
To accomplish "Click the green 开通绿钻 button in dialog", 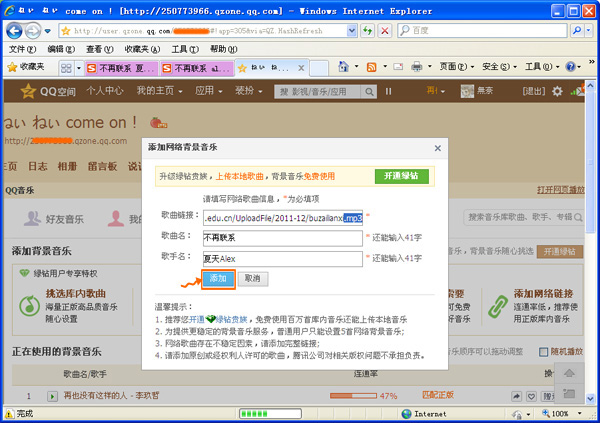I will pos(401,176).
